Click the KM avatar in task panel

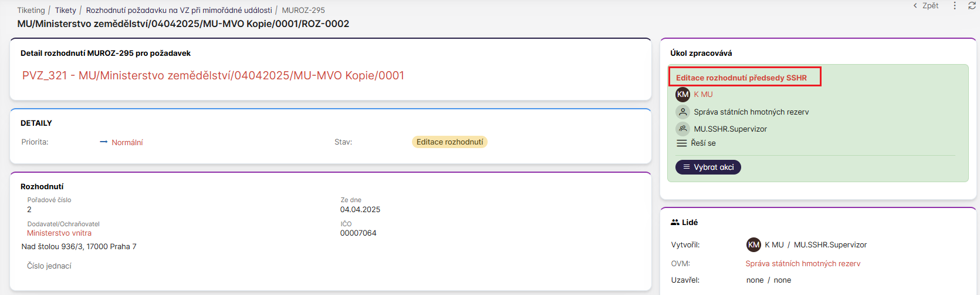coord(682,94)
